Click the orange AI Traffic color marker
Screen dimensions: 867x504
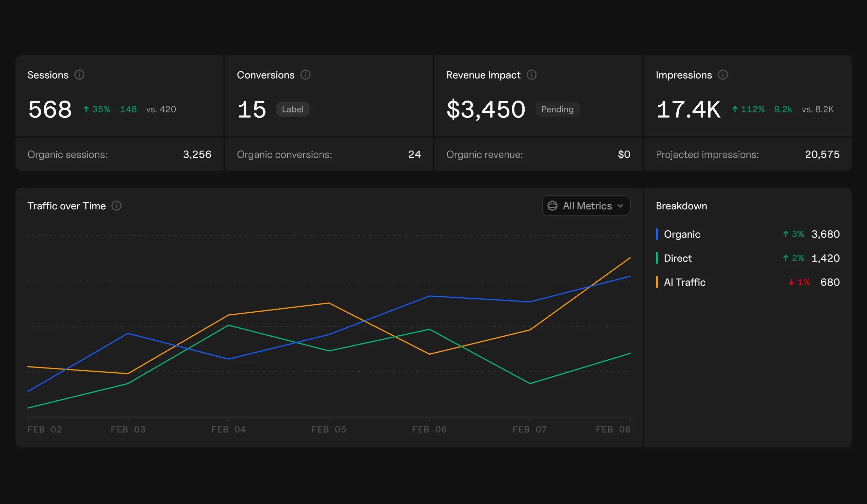657,282
